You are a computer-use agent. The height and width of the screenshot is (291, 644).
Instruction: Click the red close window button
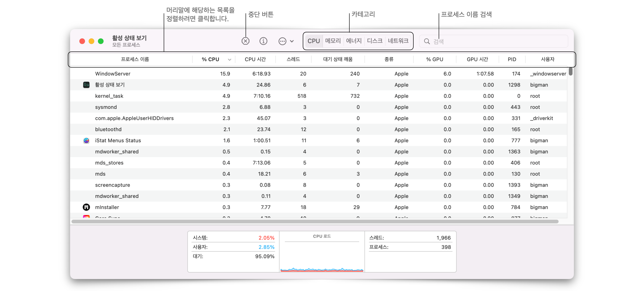tap(82, 41)
